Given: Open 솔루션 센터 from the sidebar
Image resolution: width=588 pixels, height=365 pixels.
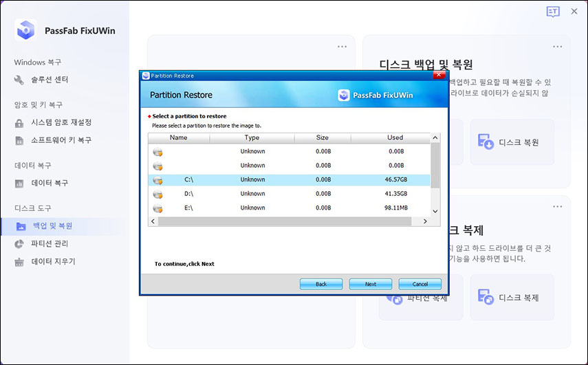Looking at the screenshot, I should pyautogui.click(x=50, y=80).
